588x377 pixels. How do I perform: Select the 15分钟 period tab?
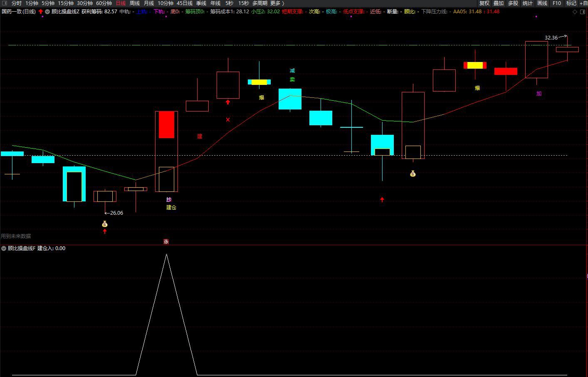(x=66, y=3)
